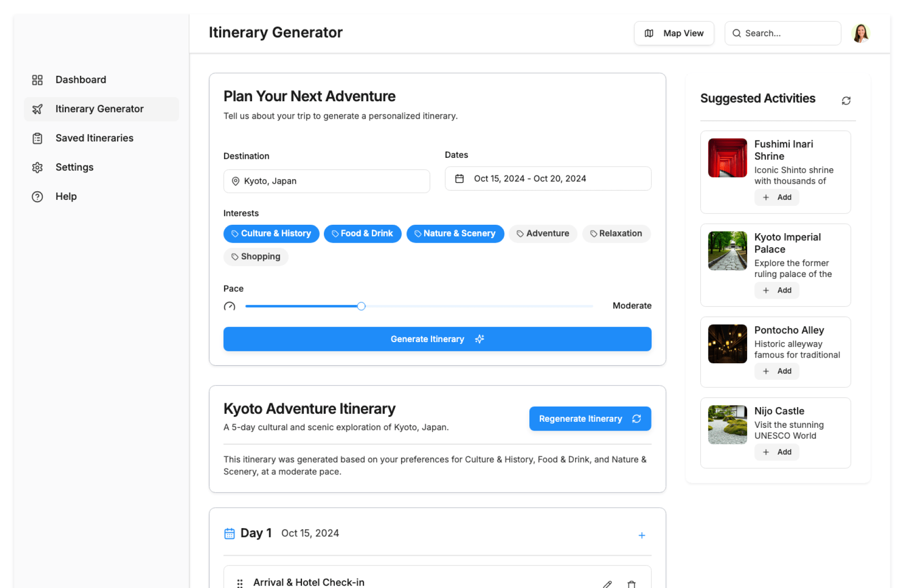Click the plus icon for Day 1
905x588 pixels.
click(x=642, y=535)
